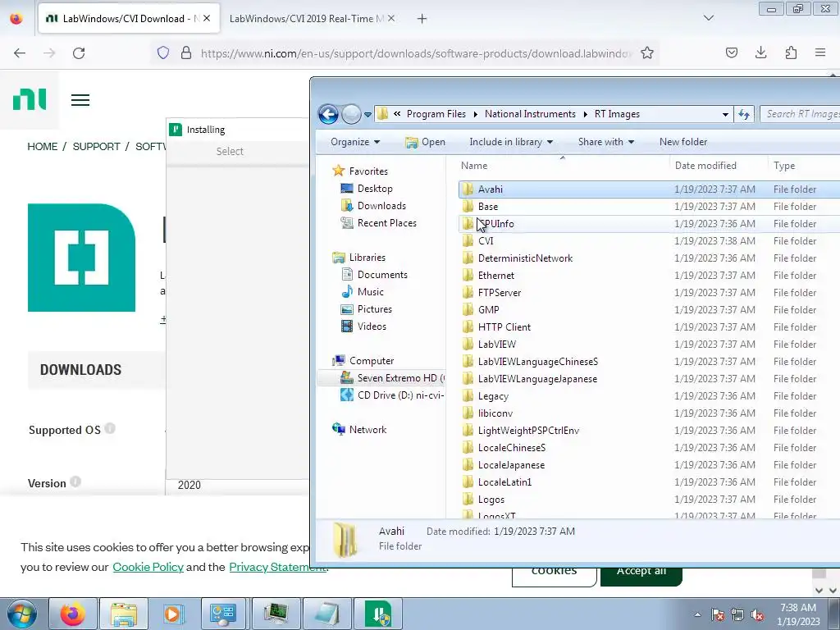This screenshot has height=630, width=840.
Task: Open Explorer recent locations dropdown arrow
Action: click(x=367, y=114)
